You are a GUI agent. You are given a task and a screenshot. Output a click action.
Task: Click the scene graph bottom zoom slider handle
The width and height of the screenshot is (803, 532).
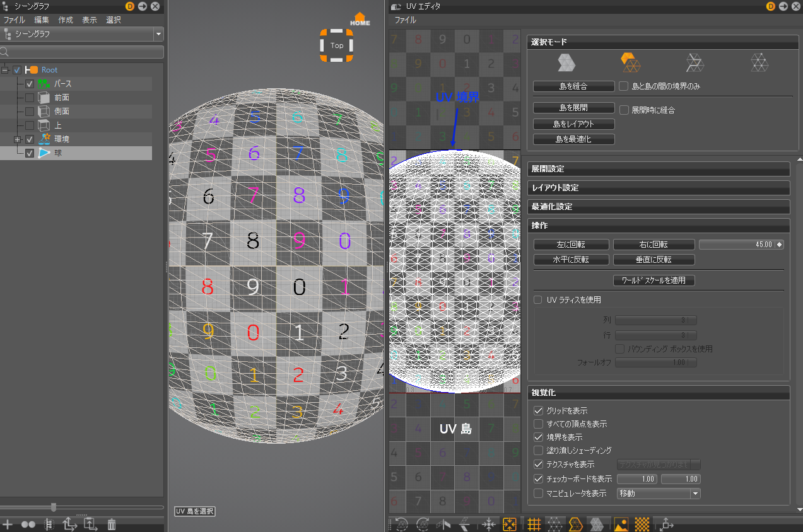coord(54,507)
